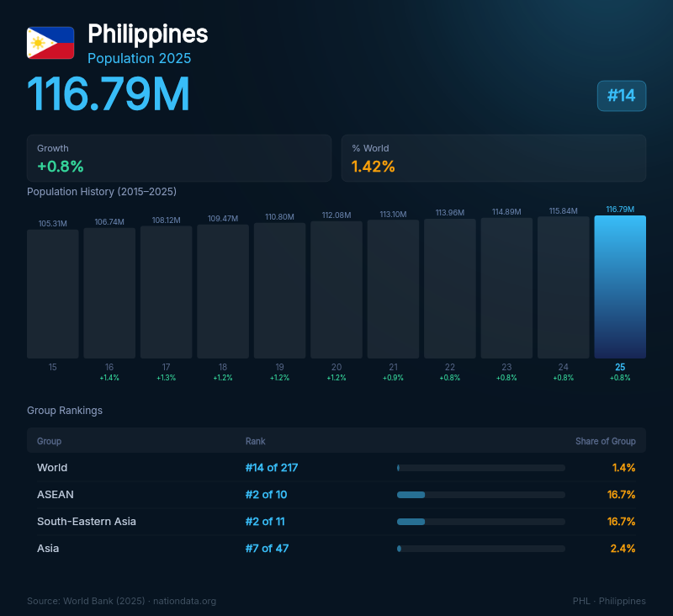The height and width of the screenshot is (616, 673).
Task: Click the #7 of 47 rank
Action: coord(267,548)
